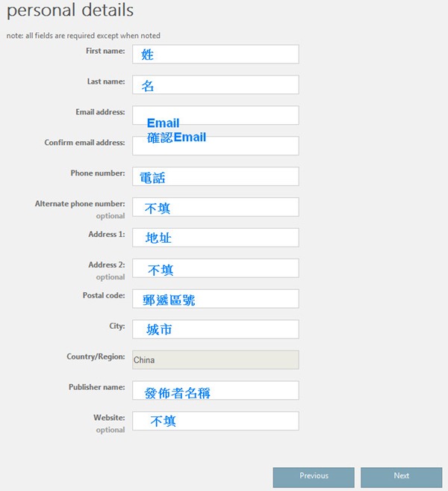448x491 pixels.
Task: Click the 'Alternate phone number:' label
Action: [x=80, y=203]
